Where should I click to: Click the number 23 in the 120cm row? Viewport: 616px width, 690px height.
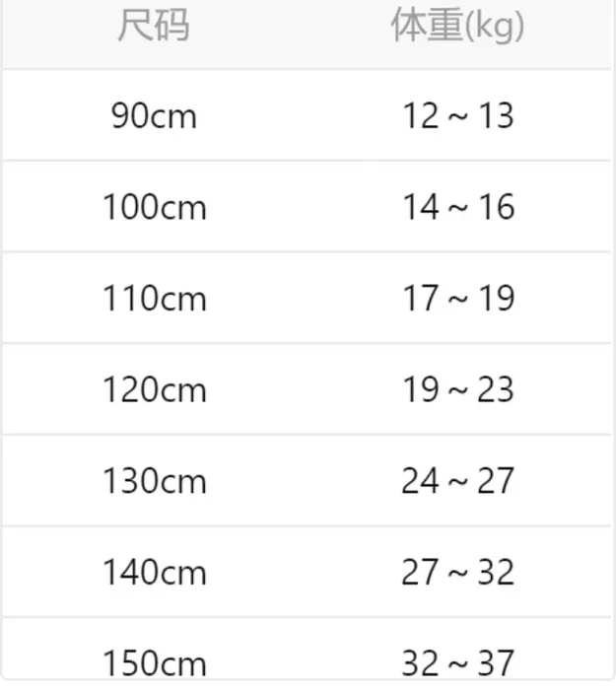[496, 390]
